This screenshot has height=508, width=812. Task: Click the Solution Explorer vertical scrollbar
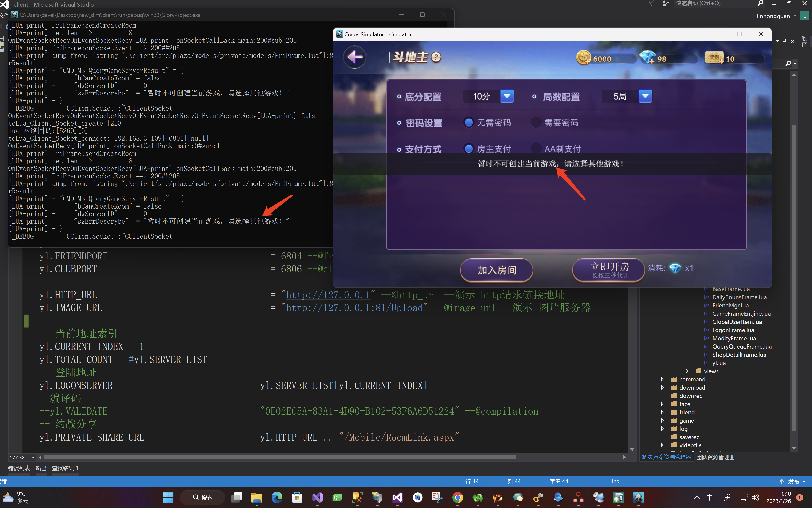click(x=794, y=278)
